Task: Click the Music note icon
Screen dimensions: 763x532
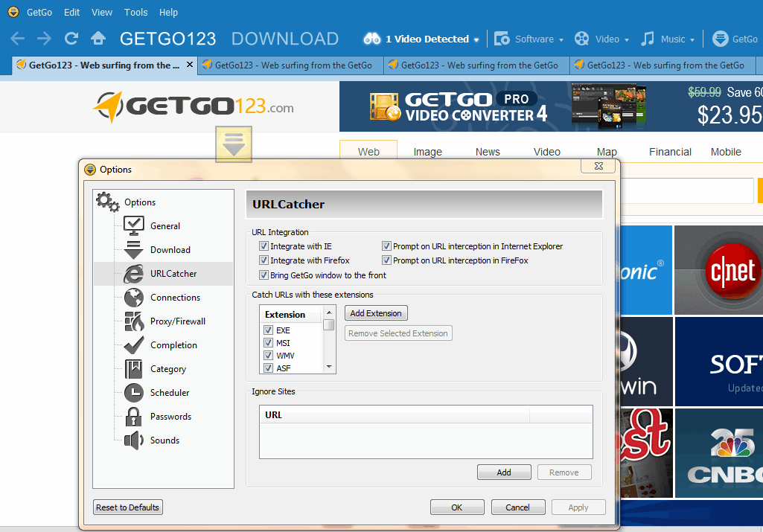Action: (x=648, y=39)
